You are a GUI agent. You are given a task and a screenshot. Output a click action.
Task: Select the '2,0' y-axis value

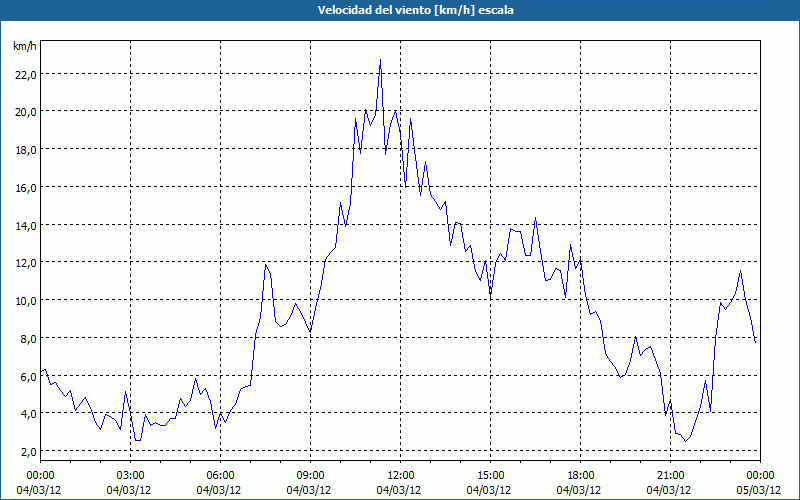coord(28,452)
